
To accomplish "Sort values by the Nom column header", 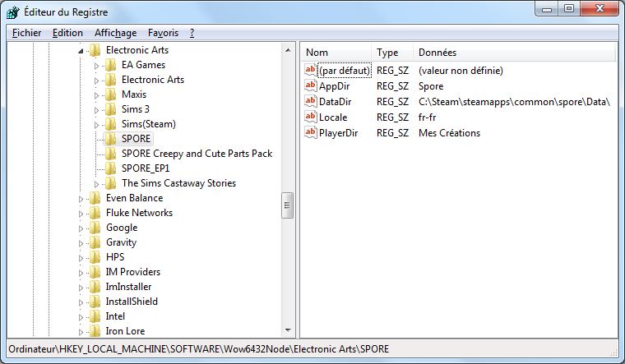I will tap(336, 52).
